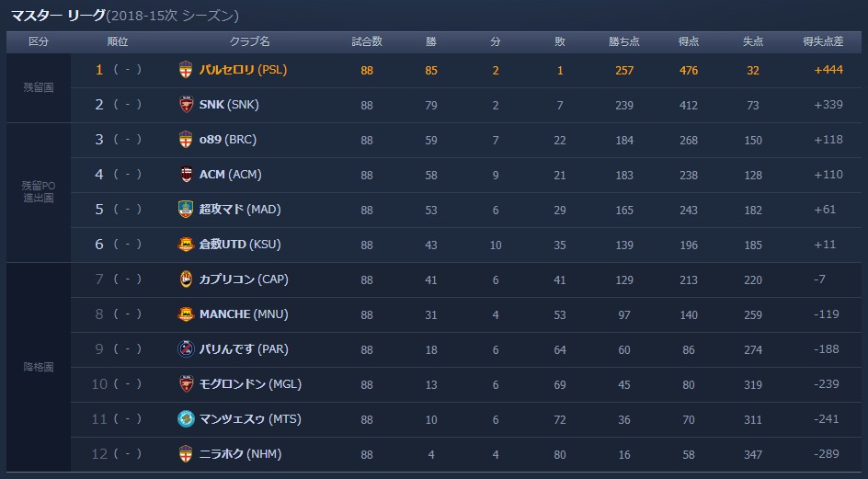868x479 pixels.
Task: Click the SNK club crest icon
Action: [x=186, y=105]
